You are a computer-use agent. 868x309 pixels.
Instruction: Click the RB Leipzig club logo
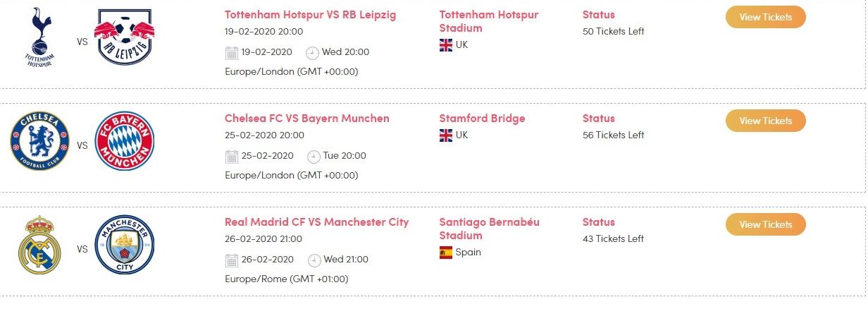pos(124,37)
